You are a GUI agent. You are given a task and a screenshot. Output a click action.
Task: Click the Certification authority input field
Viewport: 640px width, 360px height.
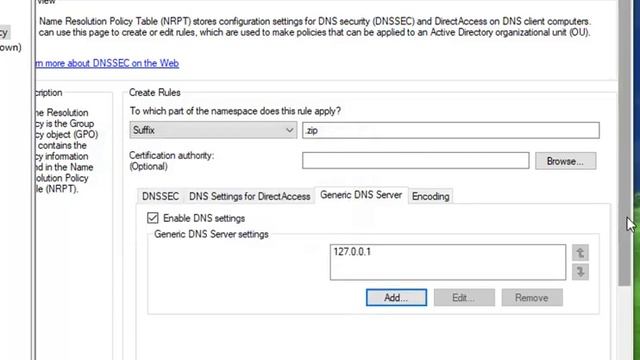pyautogui.click(x=416, y=160)
